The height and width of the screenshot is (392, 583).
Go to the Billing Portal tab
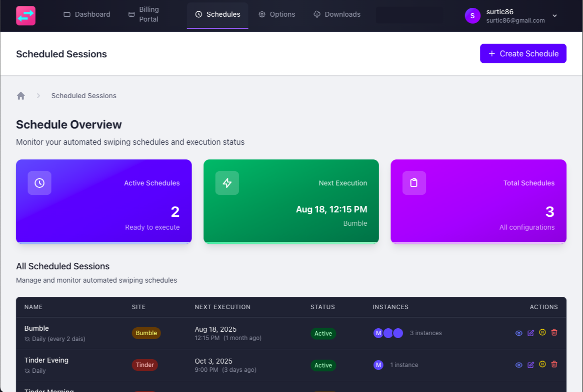click(143, 15)
